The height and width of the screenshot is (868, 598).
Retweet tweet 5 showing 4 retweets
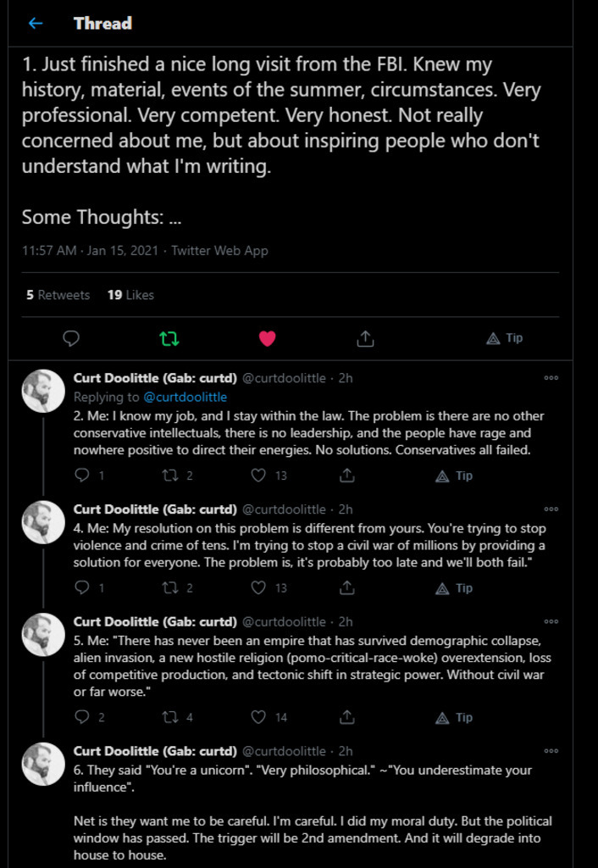[169, 717]
